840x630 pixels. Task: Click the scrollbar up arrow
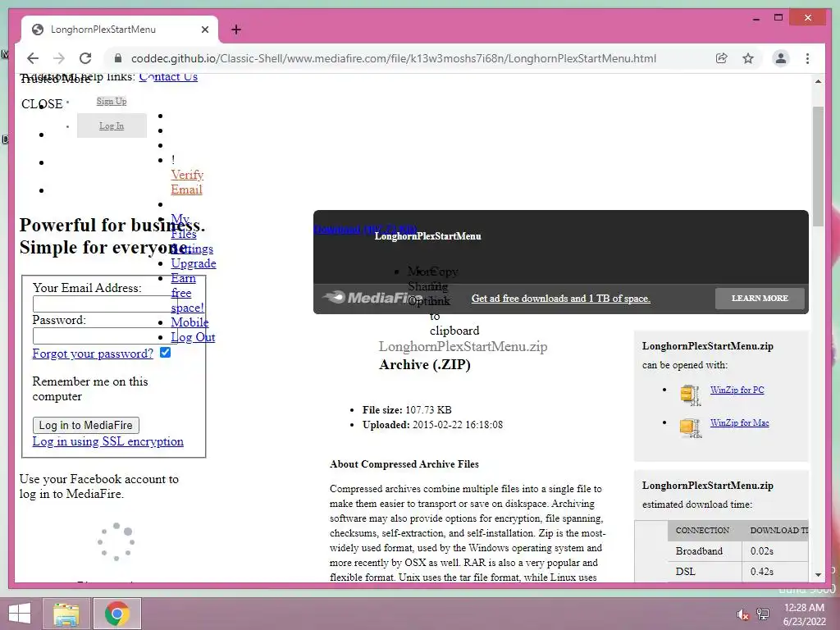(x=818, y=81)
